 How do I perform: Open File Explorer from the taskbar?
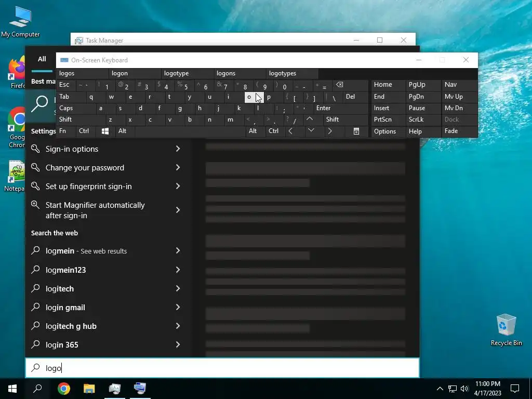click(89, 388)
